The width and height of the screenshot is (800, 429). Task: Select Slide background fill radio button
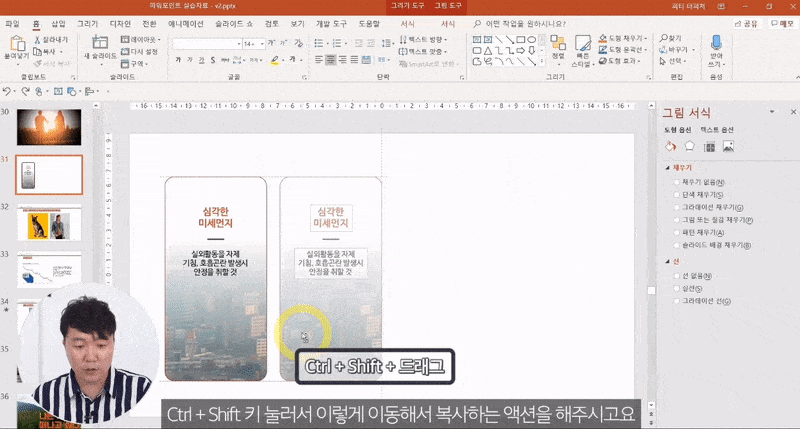[x=677, y=245]
